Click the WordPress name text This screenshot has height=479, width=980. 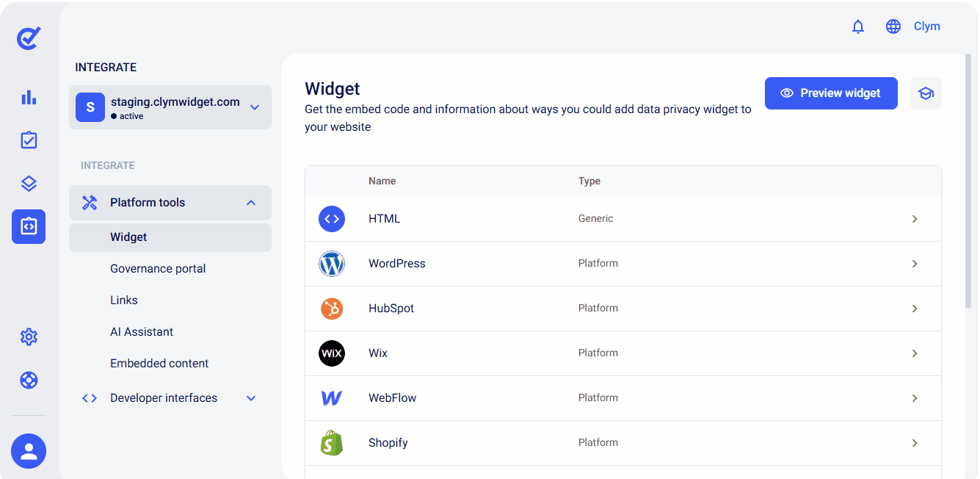397,264
